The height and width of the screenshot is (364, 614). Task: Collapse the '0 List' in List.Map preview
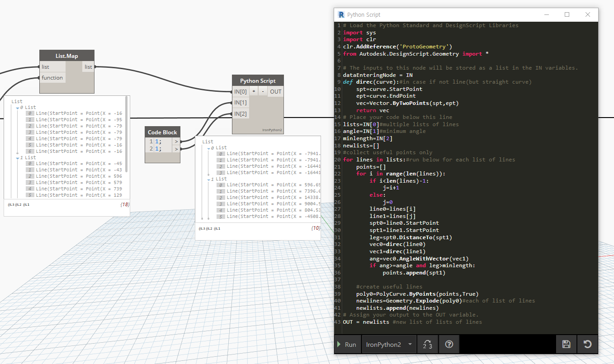(x=18, y=108)
